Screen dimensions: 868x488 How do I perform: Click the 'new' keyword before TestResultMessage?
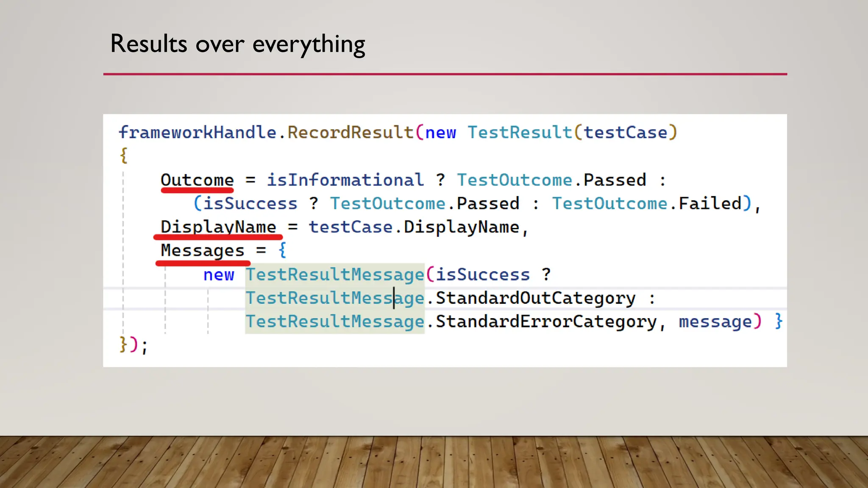coord(219,274)
